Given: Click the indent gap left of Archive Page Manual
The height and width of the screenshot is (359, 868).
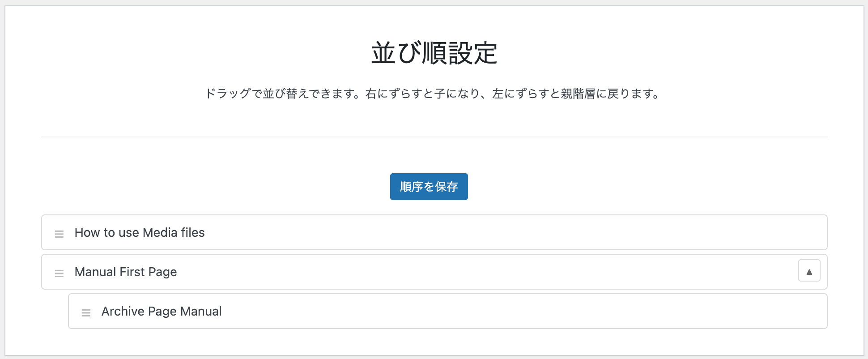Looking at the screenshot, I should pos(55,312).
